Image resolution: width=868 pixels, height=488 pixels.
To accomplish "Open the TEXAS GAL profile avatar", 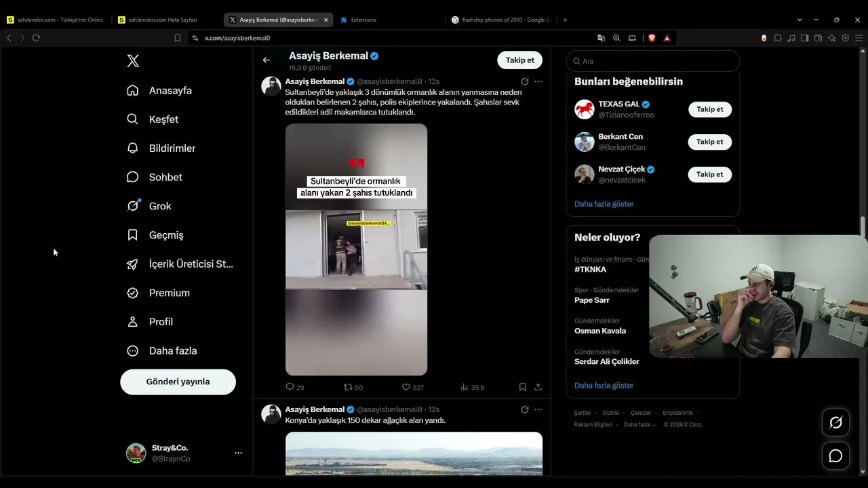I will click(x=585, y=109).
